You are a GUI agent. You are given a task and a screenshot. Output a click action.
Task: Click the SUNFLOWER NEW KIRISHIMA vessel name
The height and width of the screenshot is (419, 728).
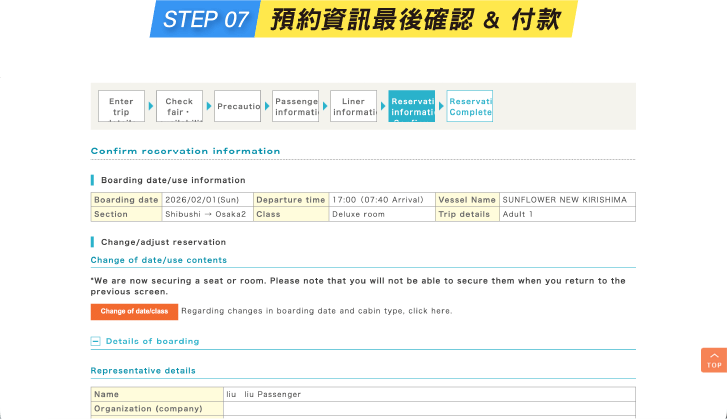(x=565, y=200)
